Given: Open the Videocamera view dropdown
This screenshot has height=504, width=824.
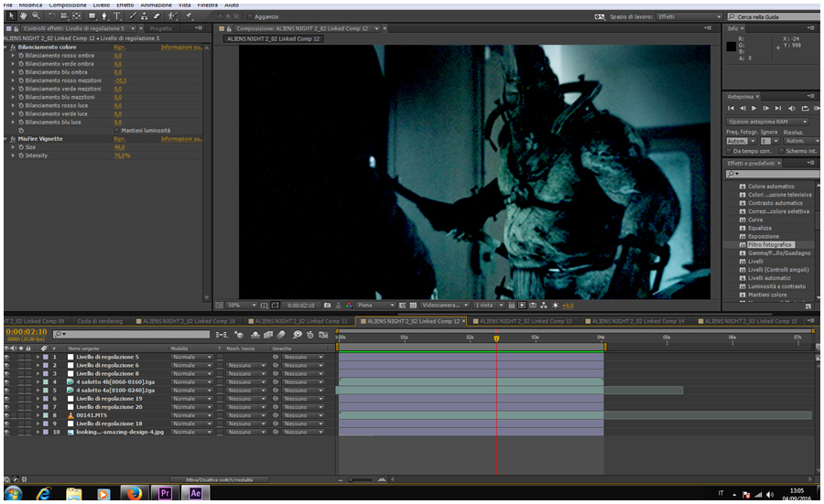Looking at the screenshot, I should (445, 305).
